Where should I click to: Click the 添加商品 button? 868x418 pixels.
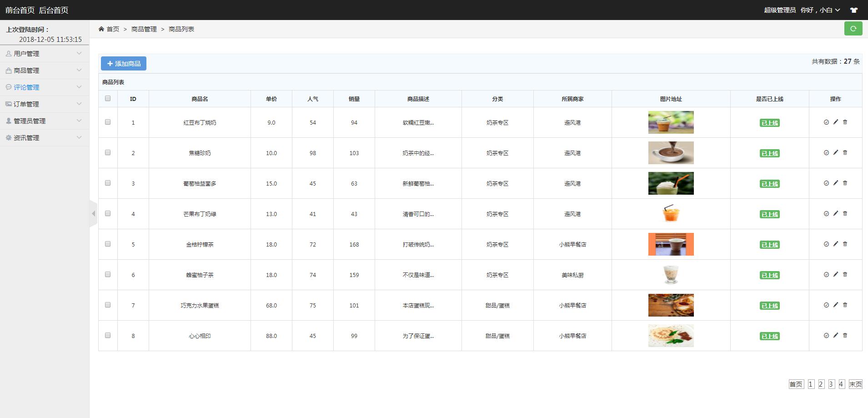(x=124, y=64)
